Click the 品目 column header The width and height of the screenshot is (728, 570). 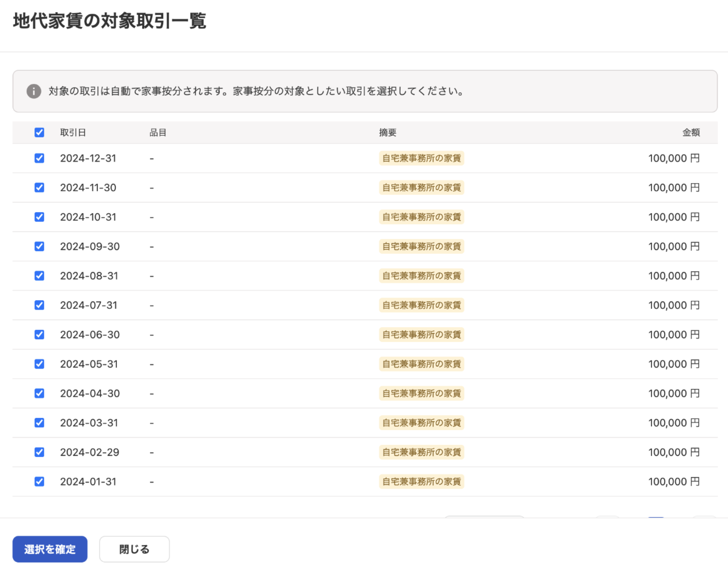pos(158,133)
